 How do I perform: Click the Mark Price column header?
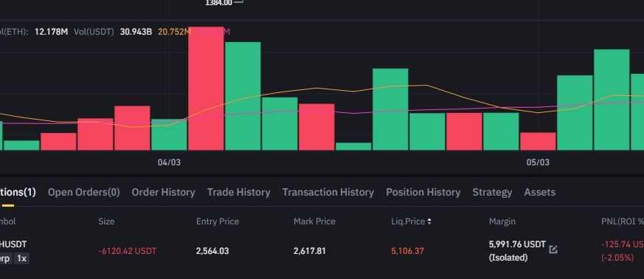pyautogui.click(x=314, y=221)
